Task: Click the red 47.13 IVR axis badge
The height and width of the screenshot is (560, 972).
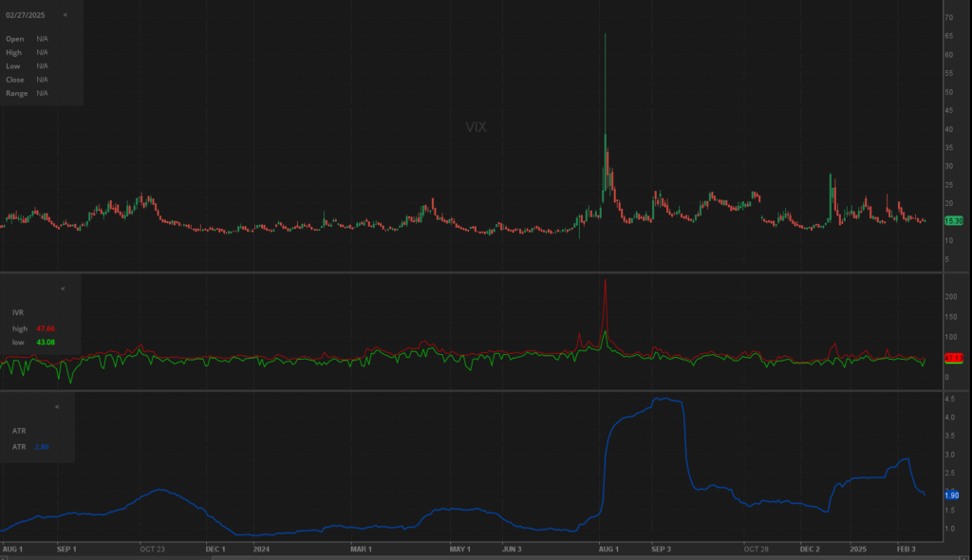Action: (953, 358)
